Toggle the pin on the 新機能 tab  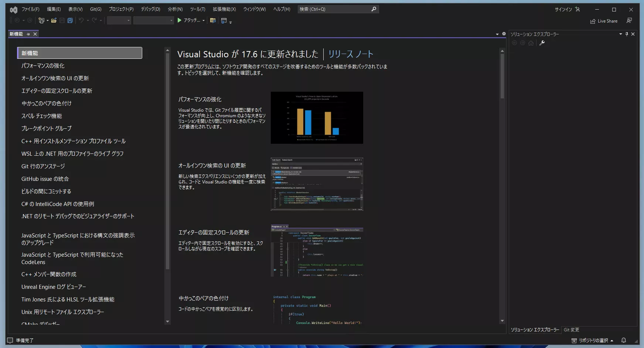pos(28,34)
